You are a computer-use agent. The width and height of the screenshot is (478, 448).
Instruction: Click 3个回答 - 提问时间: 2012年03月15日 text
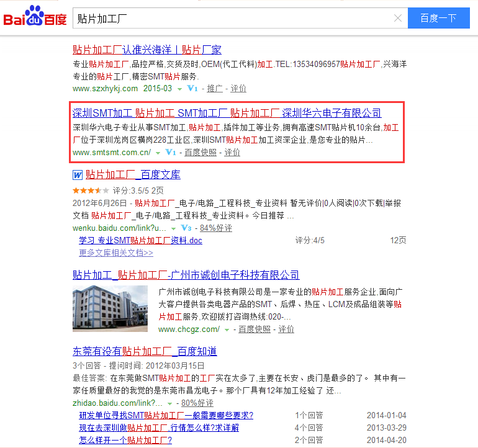coord(138,365)
